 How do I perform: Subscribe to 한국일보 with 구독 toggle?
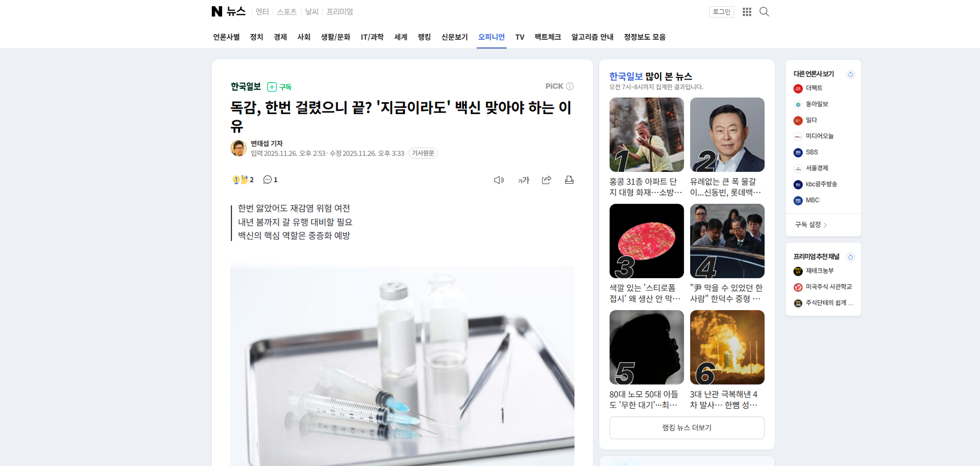click(x=279, y=87)
